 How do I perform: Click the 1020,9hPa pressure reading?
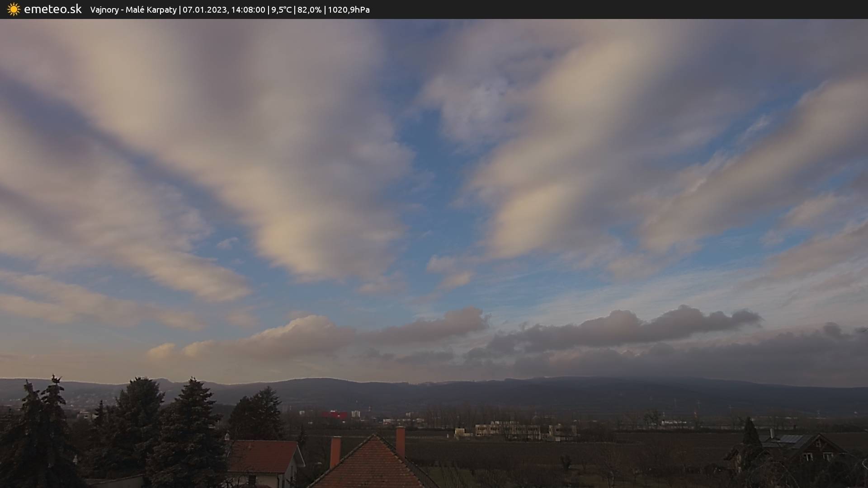pos(349,10)
